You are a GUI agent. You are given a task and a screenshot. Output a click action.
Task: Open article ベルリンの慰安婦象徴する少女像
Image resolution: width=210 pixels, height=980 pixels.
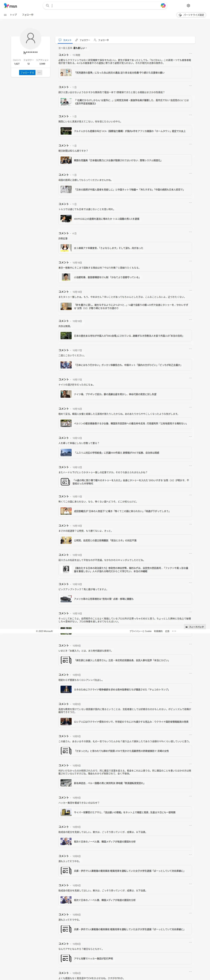click(x=125, y=423)
